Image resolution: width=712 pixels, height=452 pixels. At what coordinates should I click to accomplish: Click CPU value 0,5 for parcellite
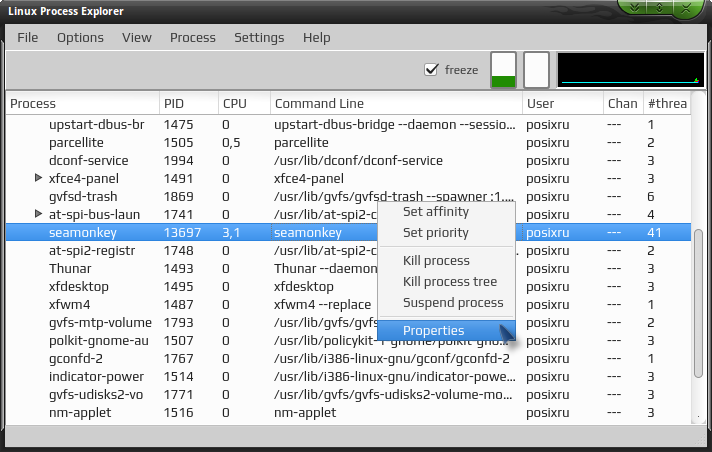[231, 143]
